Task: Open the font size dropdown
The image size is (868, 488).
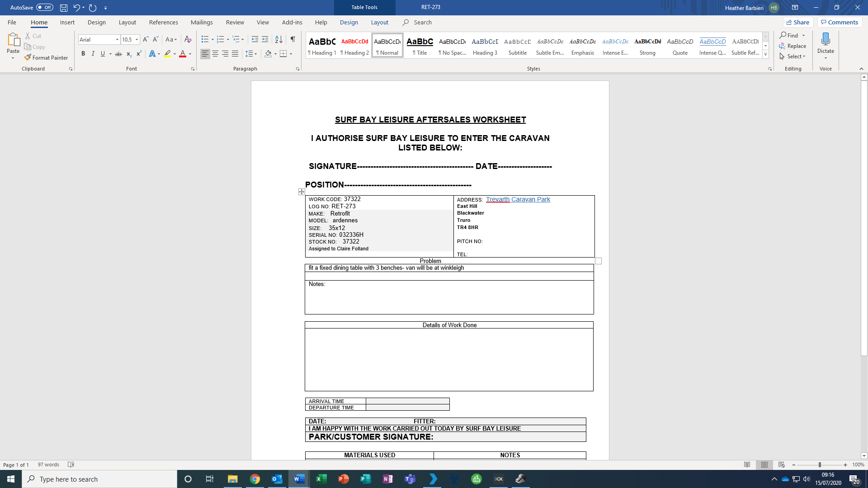Action: 137,40
